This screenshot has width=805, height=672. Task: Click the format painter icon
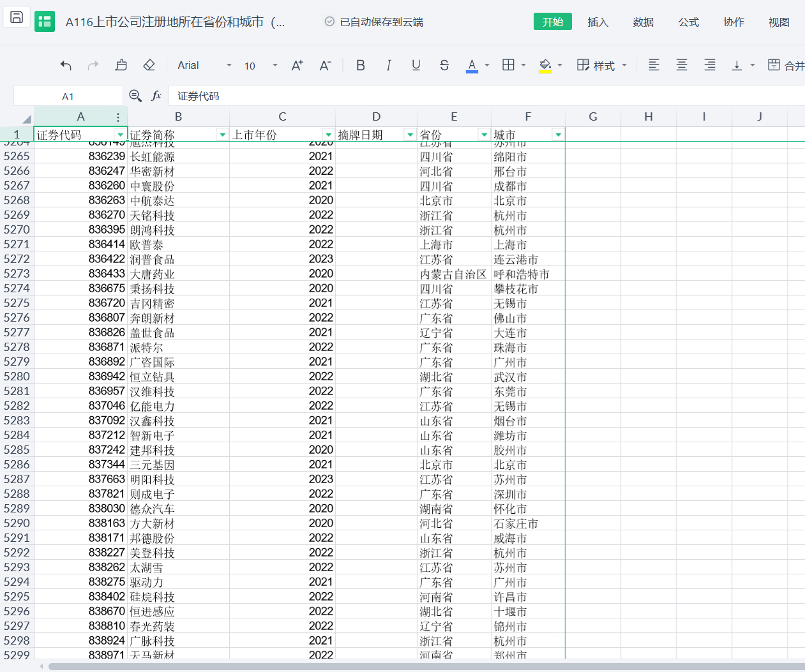click(x=121, y=65)
